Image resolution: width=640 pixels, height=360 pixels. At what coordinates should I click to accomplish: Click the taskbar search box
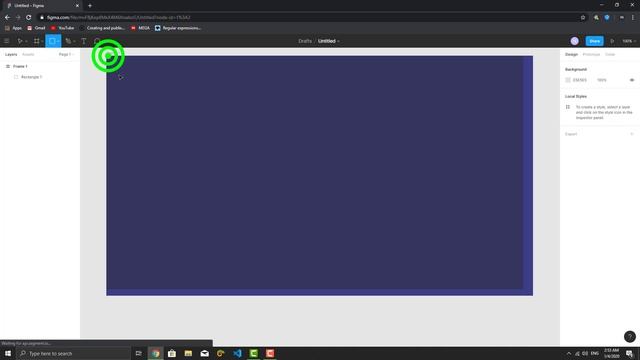point(73,353)
